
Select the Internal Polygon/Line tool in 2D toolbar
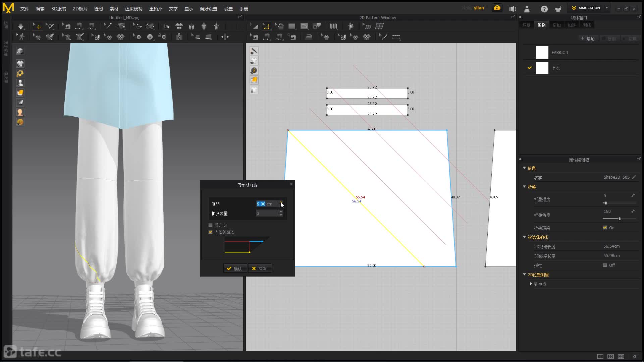(x=304, y=26)
